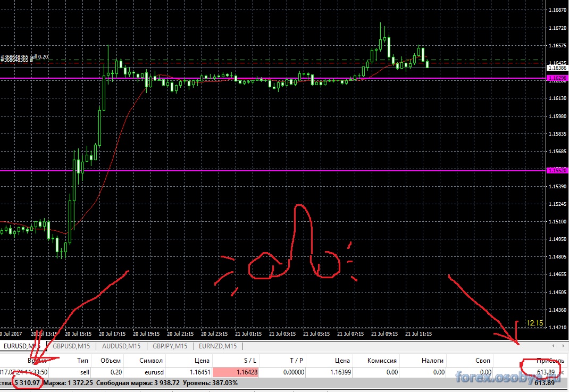The height and width of the screenshot is (392, 569).
Task: Click the magenta price label 1.15520 on scale
Action: tap(557, 170)
